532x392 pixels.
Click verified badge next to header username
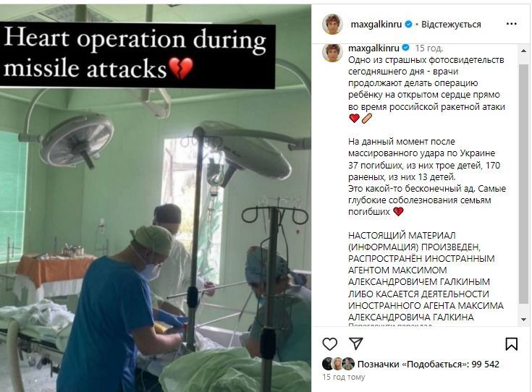coord(408,25)
